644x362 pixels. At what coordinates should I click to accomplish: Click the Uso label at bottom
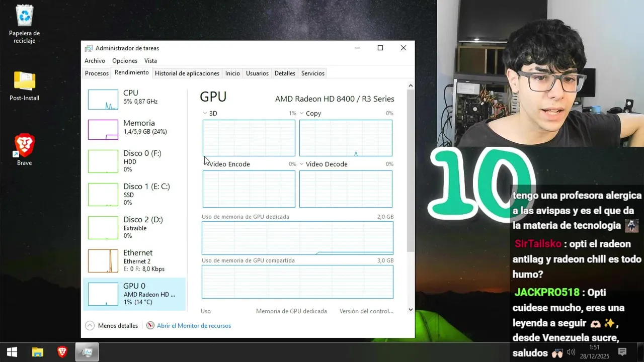[x=206, y=311]
